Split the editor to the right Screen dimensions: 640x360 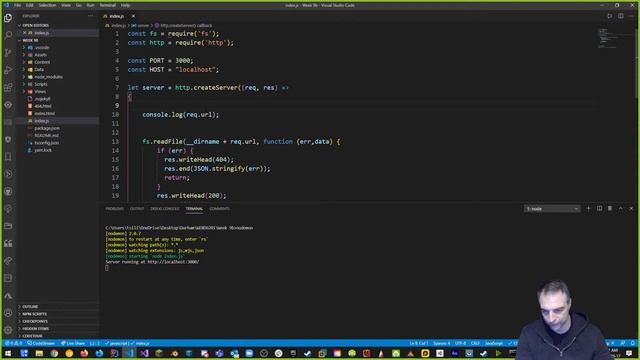[x=620, y=16]
